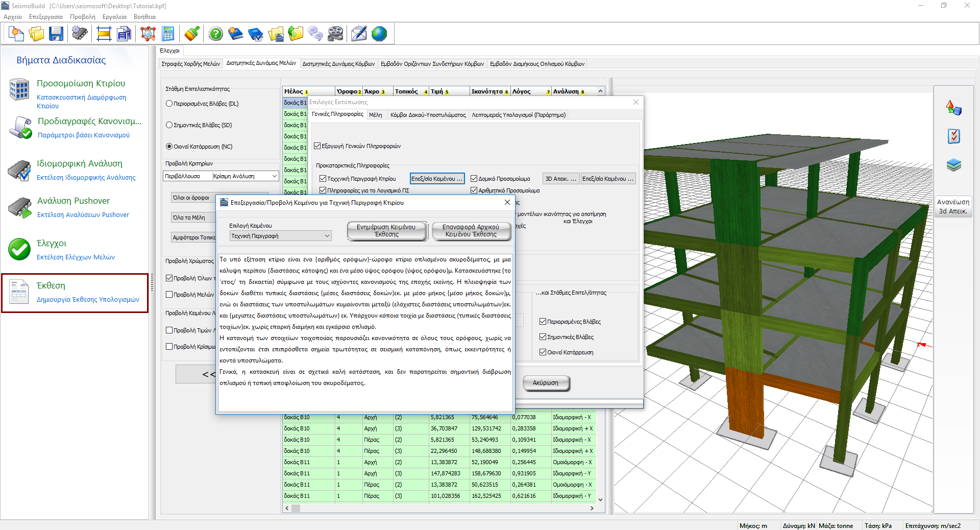
Task: Uncheck the Σημαντικές Βλάβες checkbox
Action: 543,337
